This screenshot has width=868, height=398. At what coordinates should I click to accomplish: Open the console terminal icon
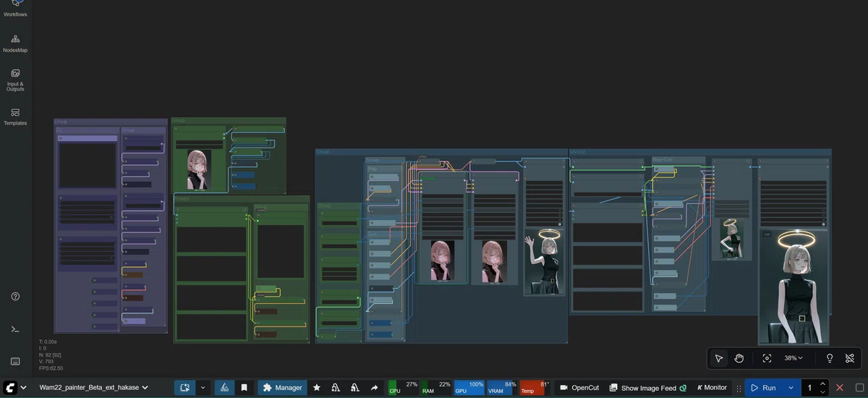tap(15, 329)
